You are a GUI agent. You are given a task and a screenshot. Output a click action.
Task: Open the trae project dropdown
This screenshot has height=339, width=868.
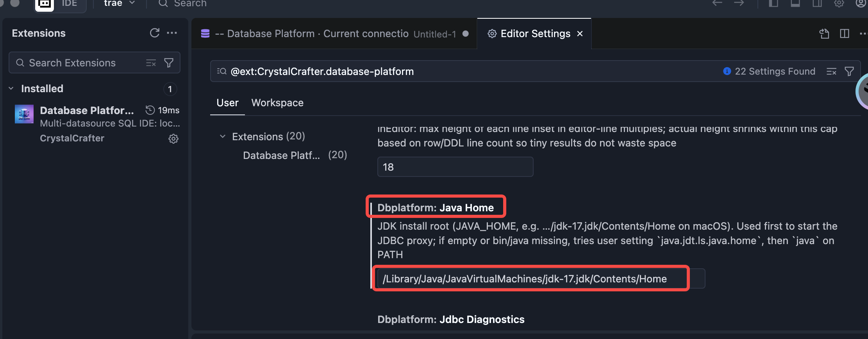pyautogui.click(x=120, y=3)
